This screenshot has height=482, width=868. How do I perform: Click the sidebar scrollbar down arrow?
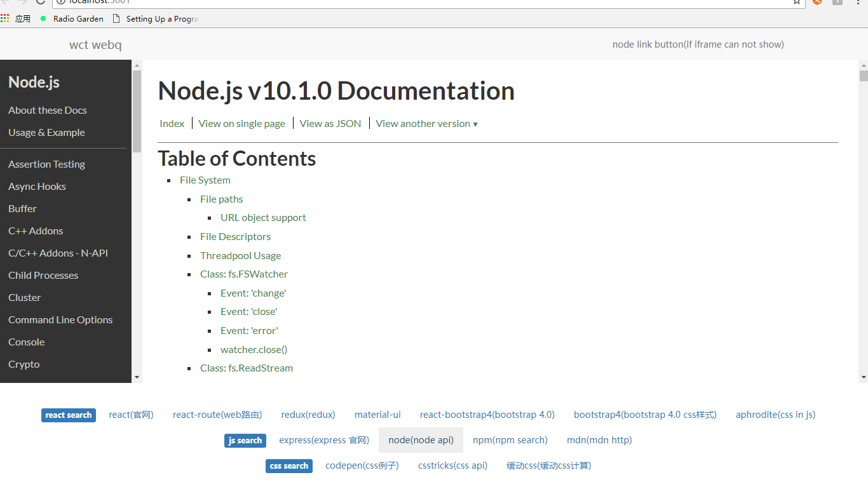[137, 377]
